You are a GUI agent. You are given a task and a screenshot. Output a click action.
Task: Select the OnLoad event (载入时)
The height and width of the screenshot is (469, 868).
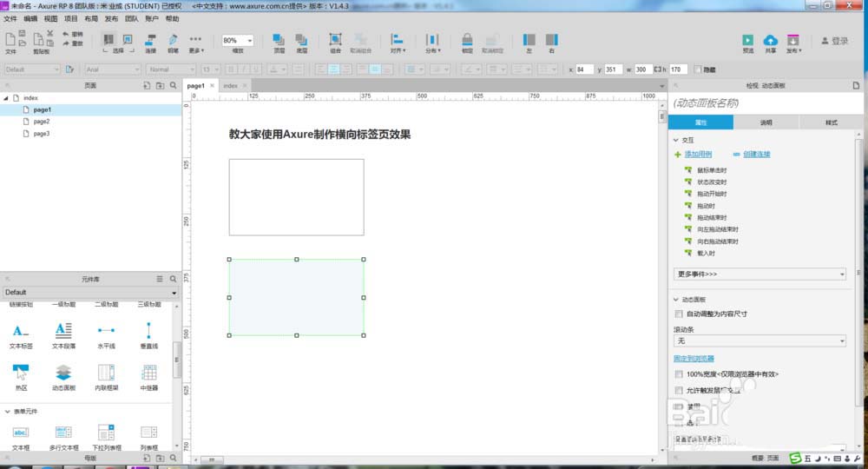tap(706, 253)
